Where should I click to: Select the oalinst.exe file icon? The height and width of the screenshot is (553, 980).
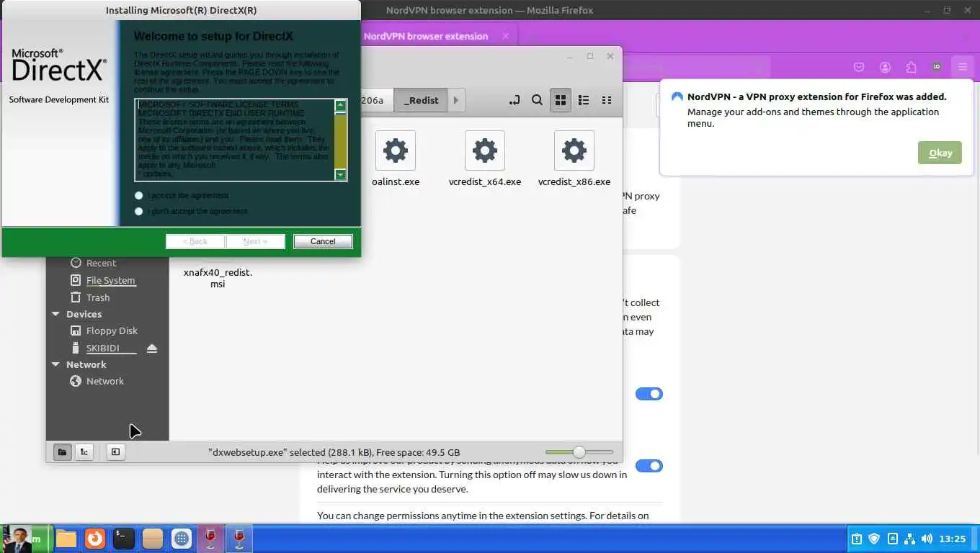coord(396,150)
